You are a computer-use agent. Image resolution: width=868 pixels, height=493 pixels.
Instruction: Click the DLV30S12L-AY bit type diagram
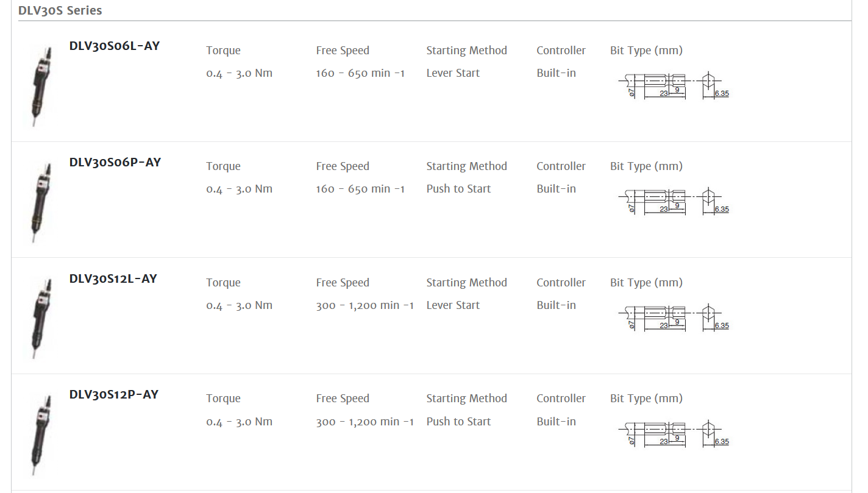pyautogui.click(x=674, y=318)
